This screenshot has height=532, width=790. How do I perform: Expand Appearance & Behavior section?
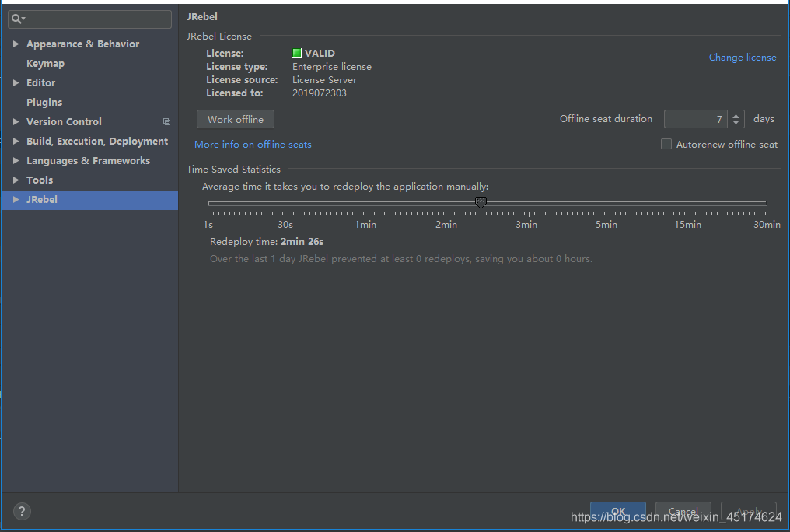point(16,44)
